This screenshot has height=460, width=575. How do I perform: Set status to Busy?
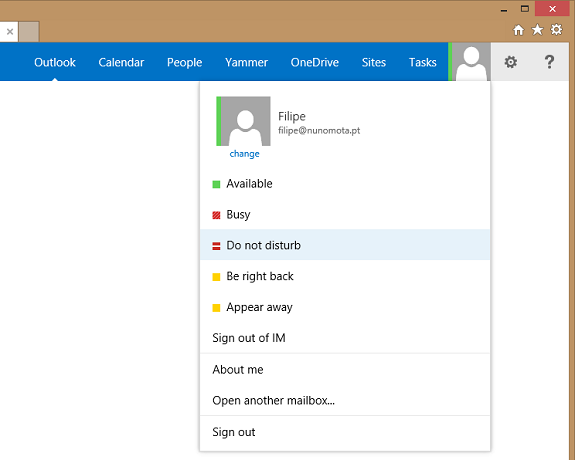[345, 214]
